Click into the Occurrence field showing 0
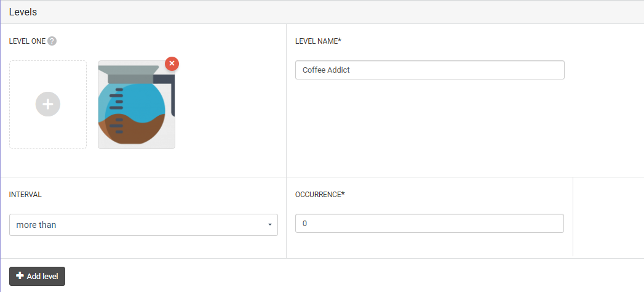 point(429,224)
